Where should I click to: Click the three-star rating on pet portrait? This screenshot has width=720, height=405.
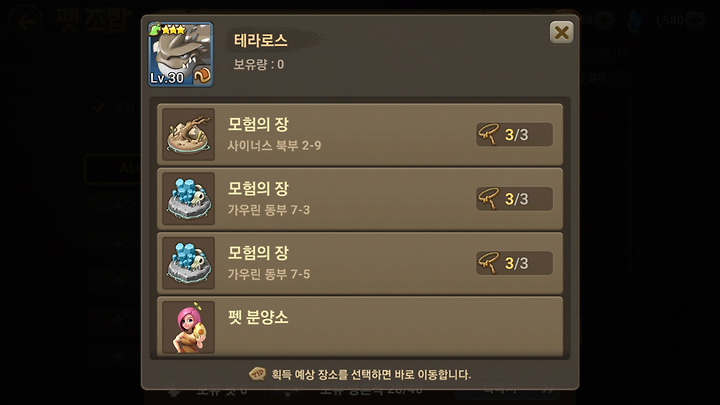[x=174, y=30]
